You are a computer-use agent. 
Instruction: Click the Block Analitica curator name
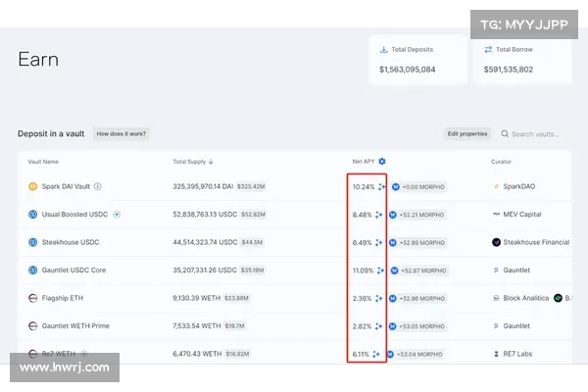coord(525,298)
